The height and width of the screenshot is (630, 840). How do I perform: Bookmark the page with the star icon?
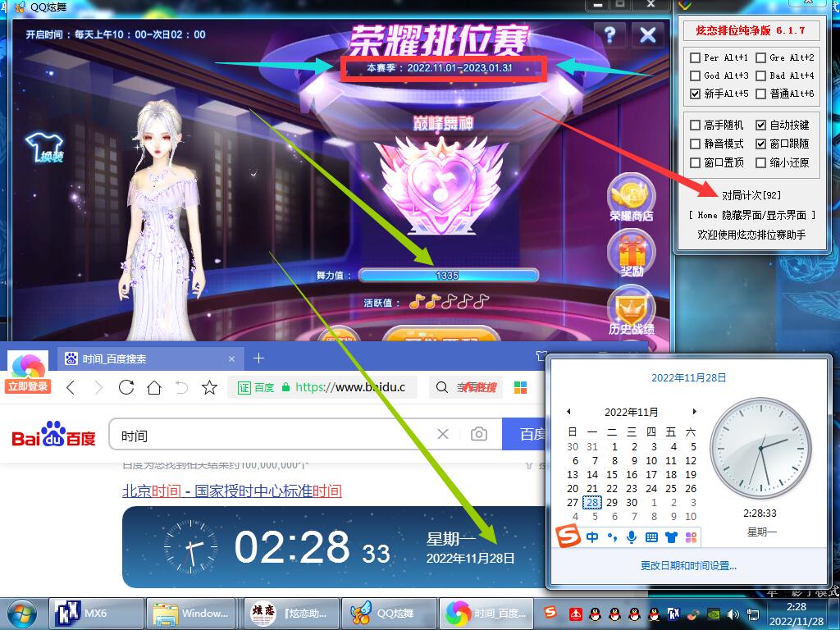(x=209, y=387)
